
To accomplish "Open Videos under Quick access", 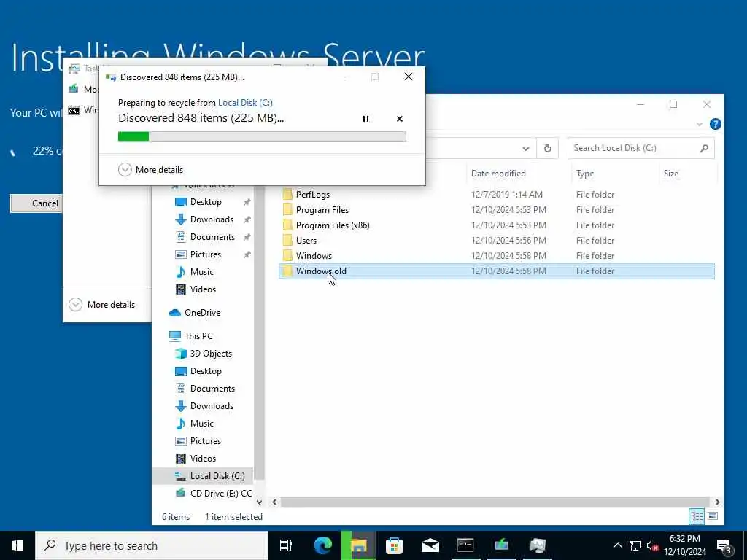I will [203, 289].
